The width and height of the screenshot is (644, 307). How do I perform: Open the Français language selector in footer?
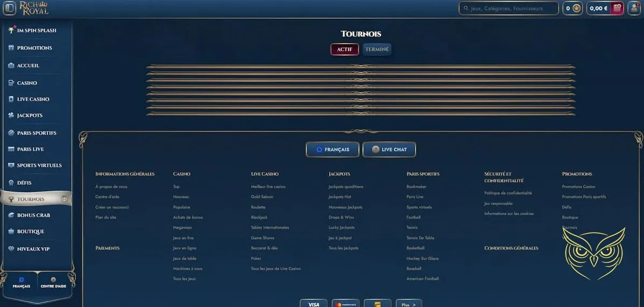point(332,150)
